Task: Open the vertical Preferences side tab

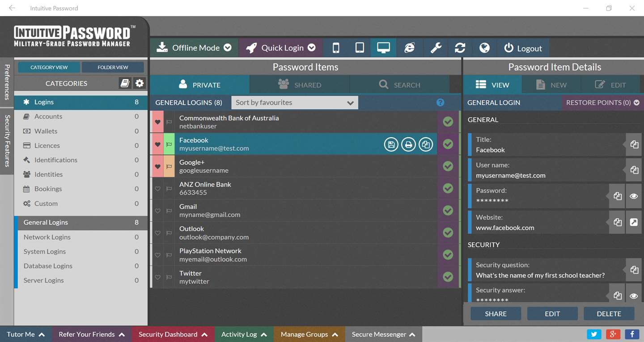Action: [7, 82]
